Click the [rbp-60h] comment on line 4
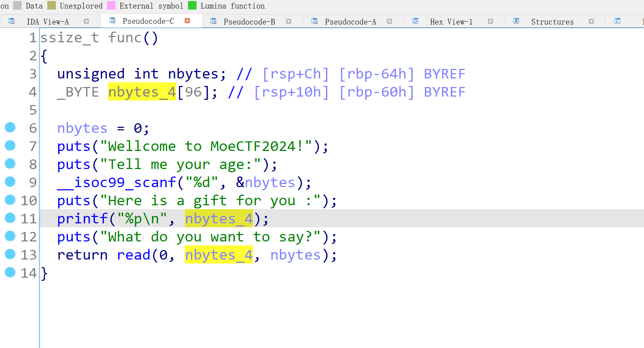644x348 pixels. click(377, 92)
